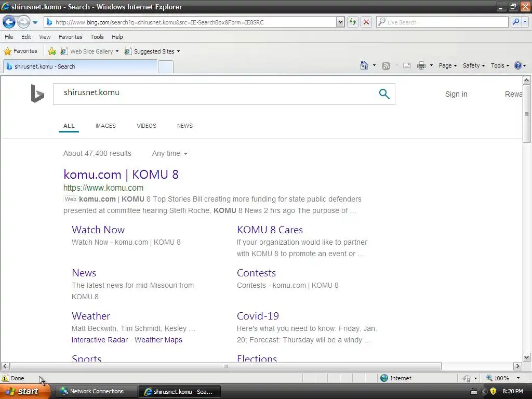Open the Page command bar menu
532x399 pixels.
click(x=447, y=65)
